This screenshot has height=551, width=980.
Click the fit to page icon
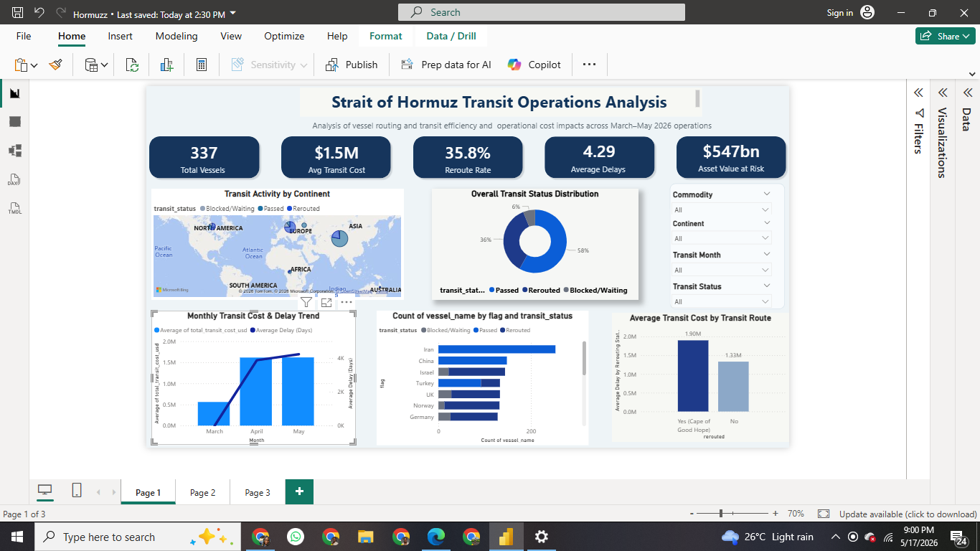[824, 514]
